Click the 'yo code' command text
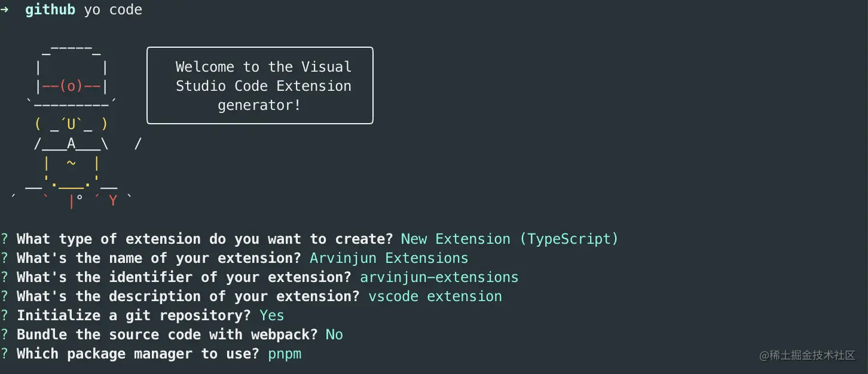Screen dimensions: 868x374 (113, 10)
